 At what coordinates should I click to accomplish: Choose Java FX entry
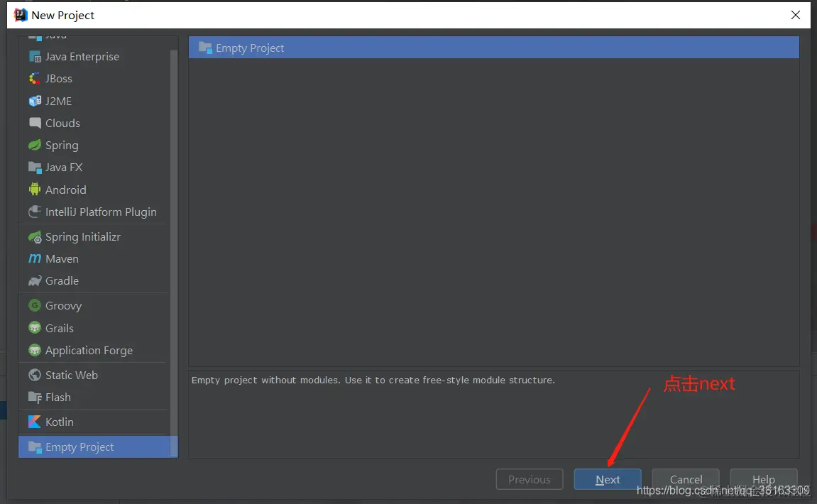point(94,168)
